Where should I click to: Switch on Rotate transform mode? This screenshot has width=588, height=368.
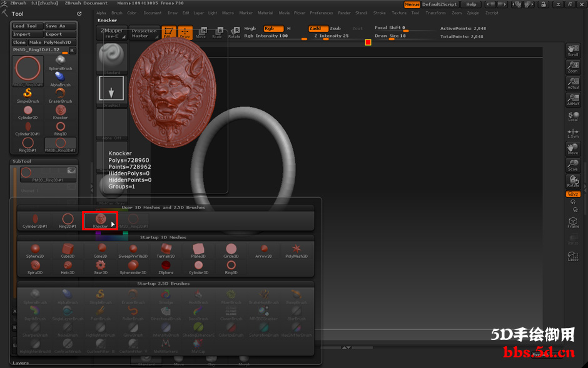coord(235,33)
